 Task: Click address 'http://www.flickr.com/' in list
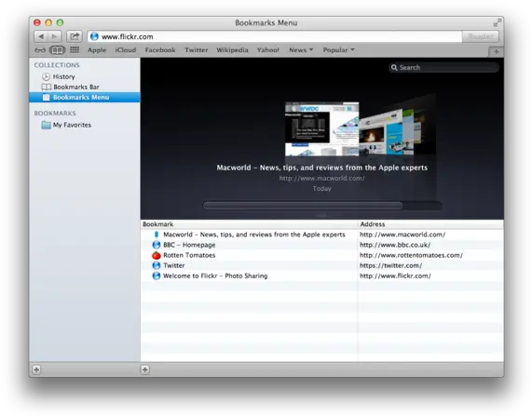click(395, 276)
